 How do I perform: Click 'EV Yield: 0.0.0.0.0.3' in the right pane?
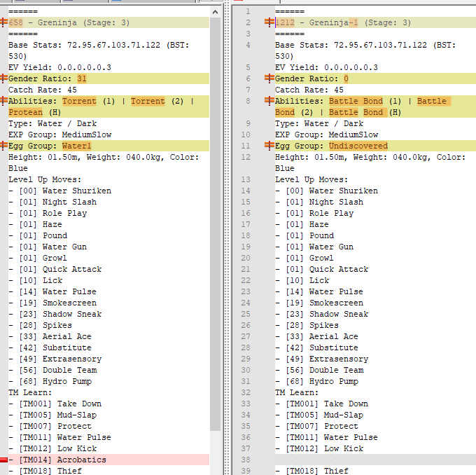click(326, 67)
